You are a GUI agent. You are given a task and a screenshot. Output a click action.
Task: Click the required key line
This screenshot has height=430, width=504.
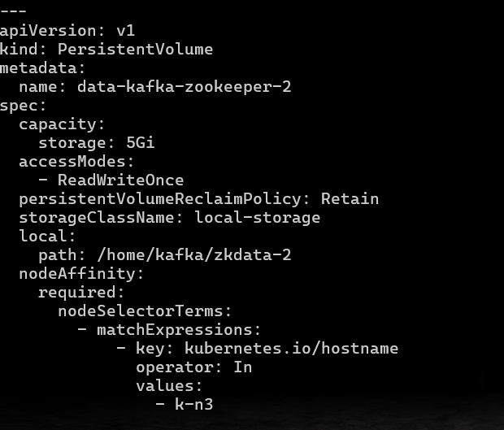pos(81,293)
